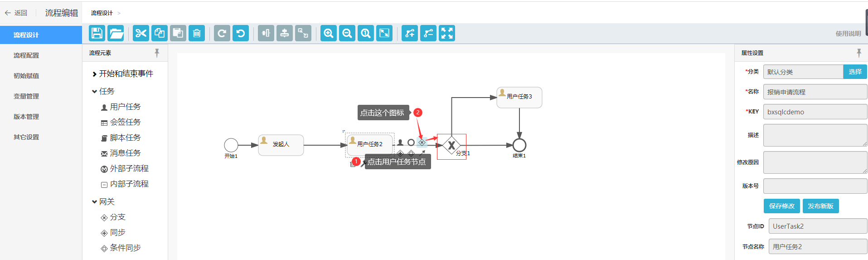Click the align vertical toolbar icon
This screenshot has width=868, height=260.
[x=266, y=33]
